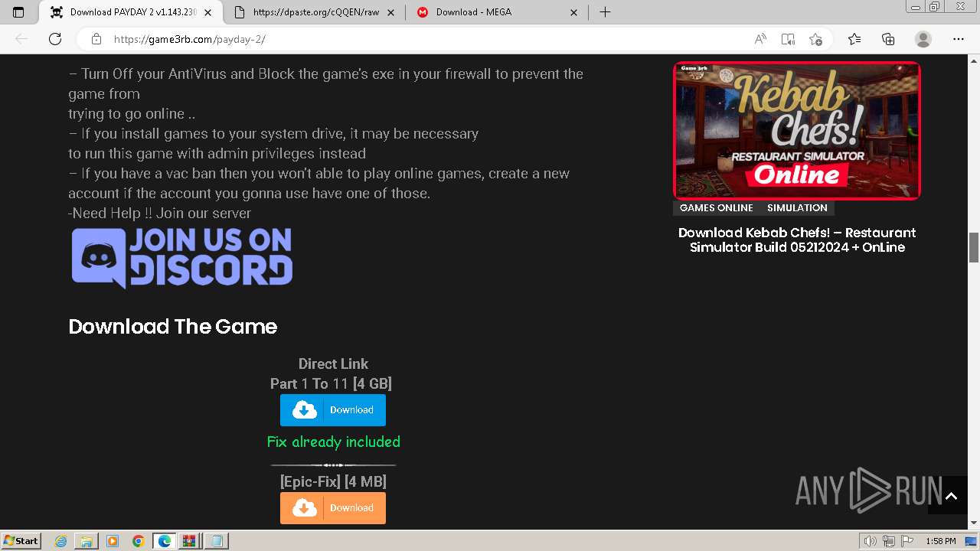
Task: Click the [Epic-Fix] [4 MB] label
Action: coord(333,481)
